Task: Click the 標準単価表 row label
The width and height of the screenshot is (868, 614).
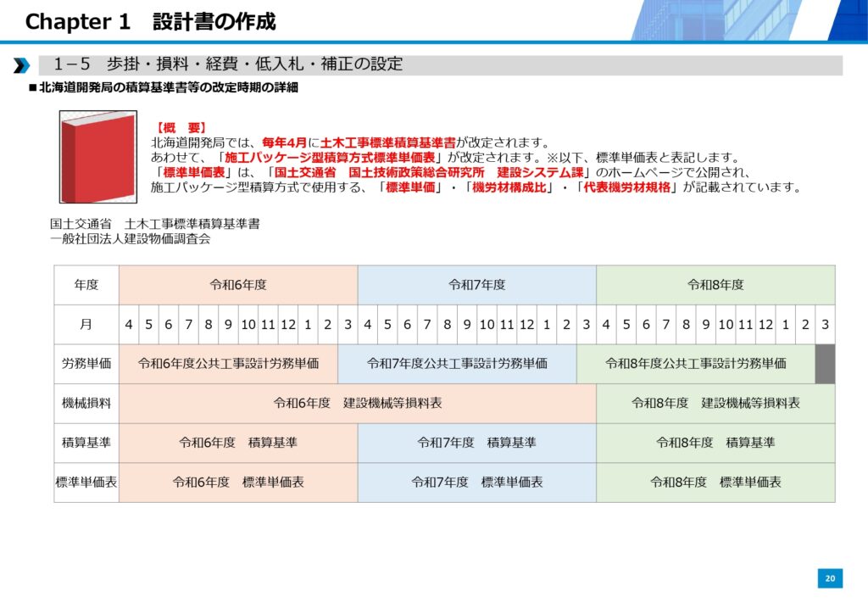Action: point(86,482)
